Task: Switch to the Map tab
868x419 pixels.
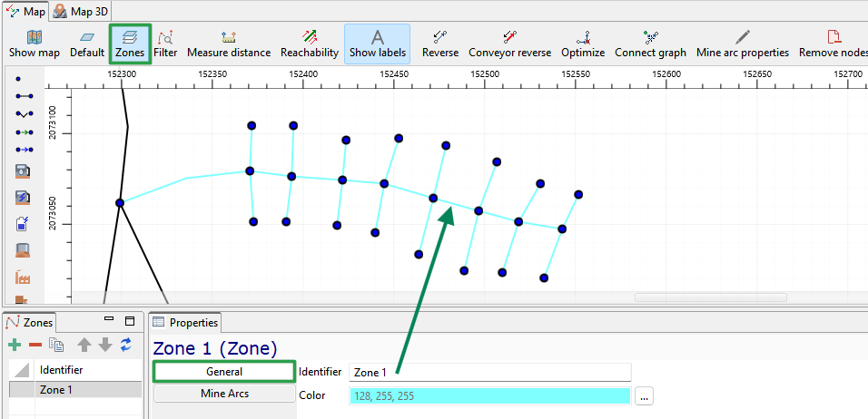Action: pos(26,12)
